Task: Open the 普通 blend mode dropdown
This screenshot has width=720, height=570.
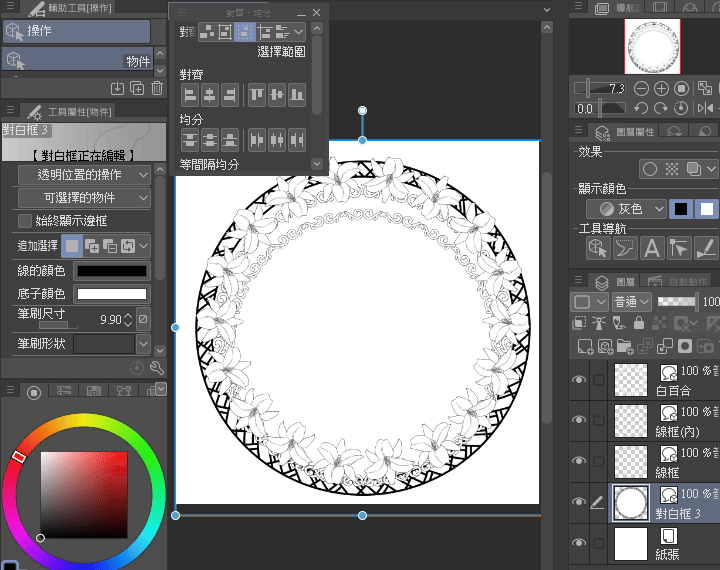Action: pyautogui.click(x=631, y=302)
